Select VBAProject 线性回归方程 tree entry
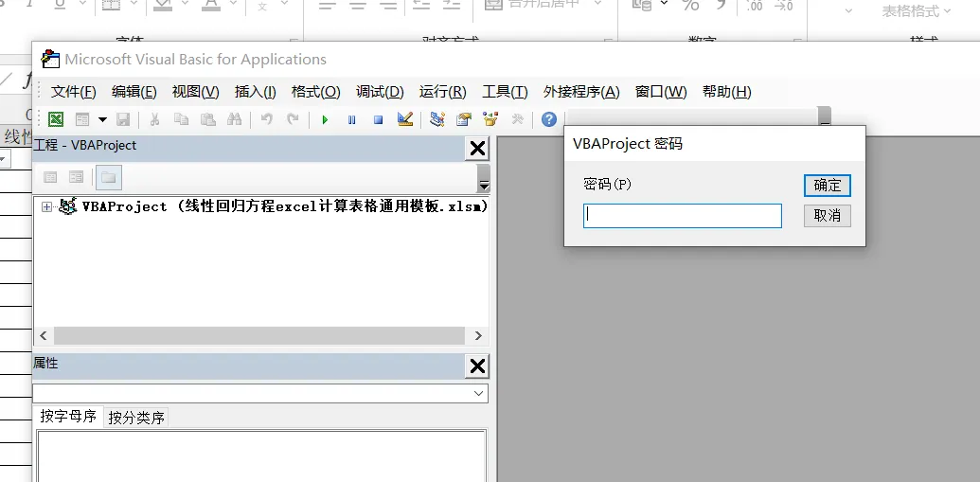 click(284, 206)
